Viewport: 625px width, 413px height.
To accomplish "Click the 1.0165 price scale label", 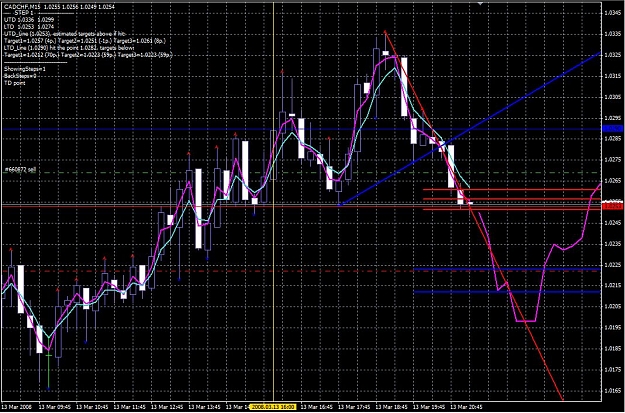I will pos(613,389).
